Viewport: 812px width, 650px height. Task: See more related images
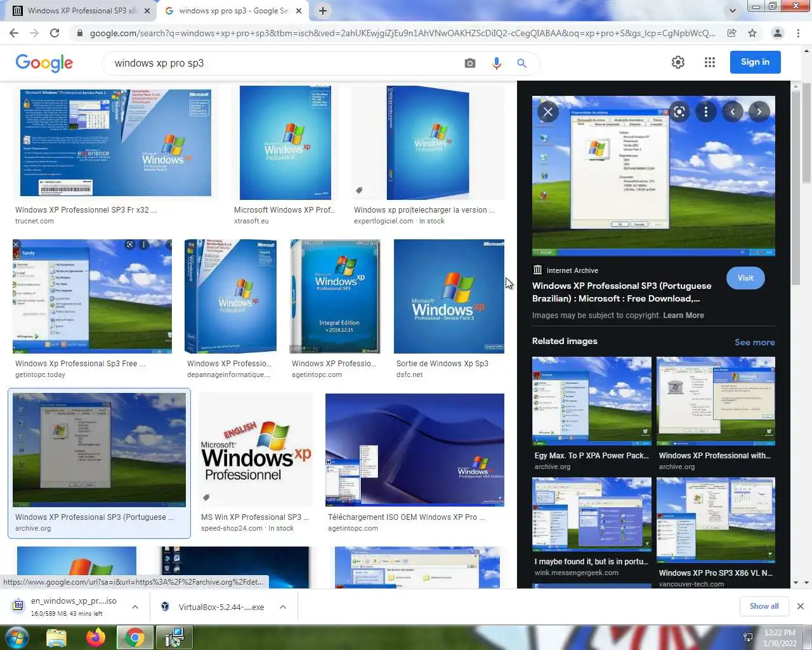[x=754, y=342]
